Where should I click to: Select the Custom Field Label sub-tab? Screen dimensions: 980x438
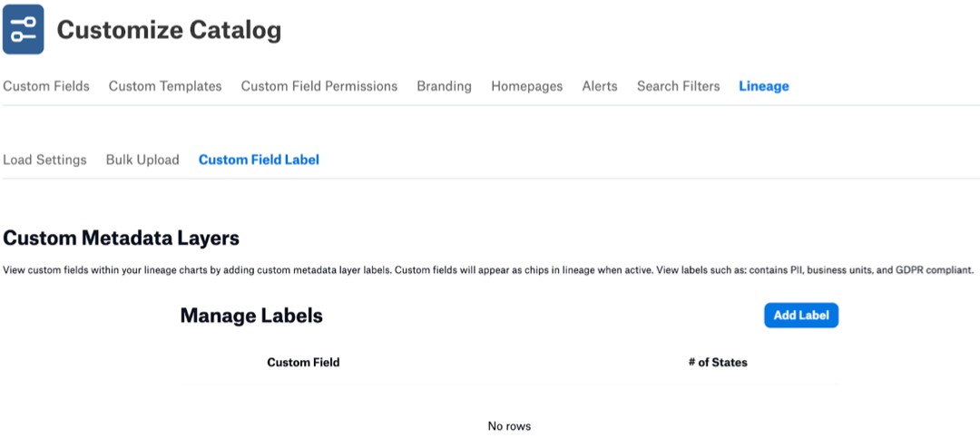pyautogui.click(x=259, y=160)
